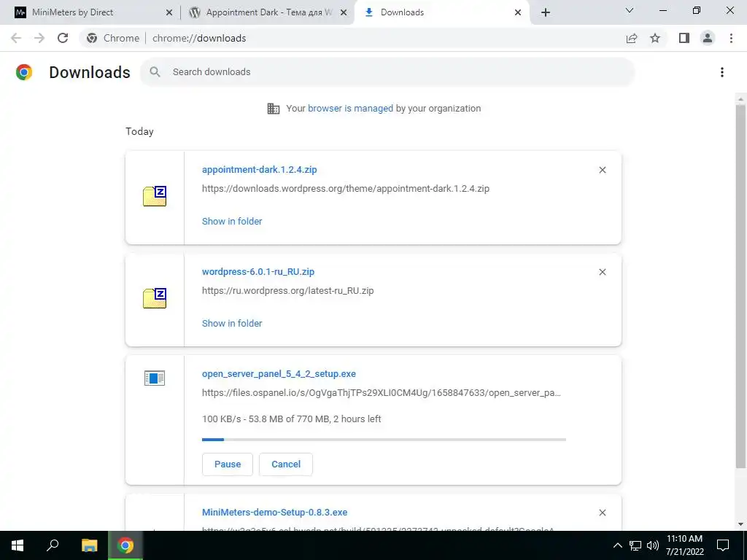The width and height of the screenshot is (747, 560).
Task: Open Windows taskbar search
Action: pos(53,545)
